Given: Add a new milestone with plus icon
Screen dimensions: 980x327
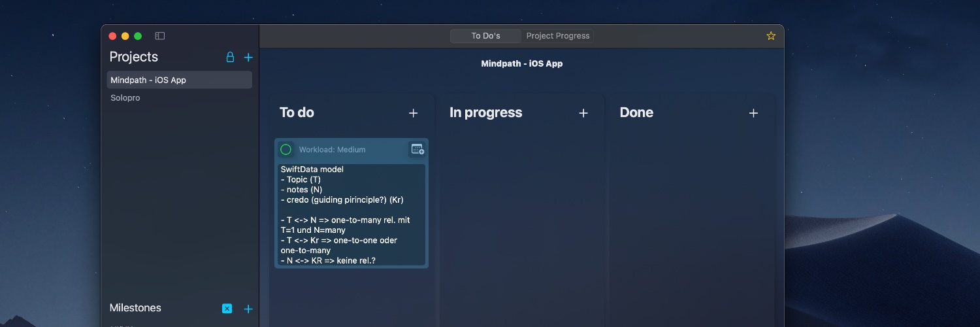Looking at the screenshot, I should click(248, 309).
